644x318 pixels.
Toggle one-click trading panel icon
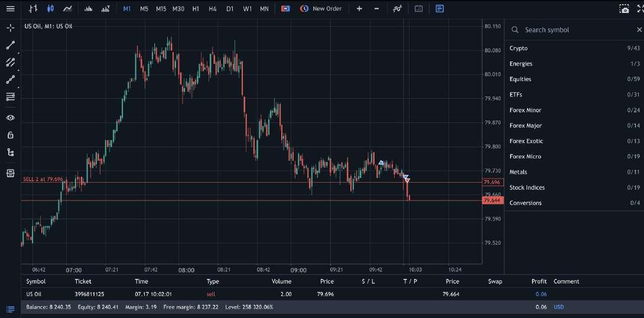coord(285,9)
